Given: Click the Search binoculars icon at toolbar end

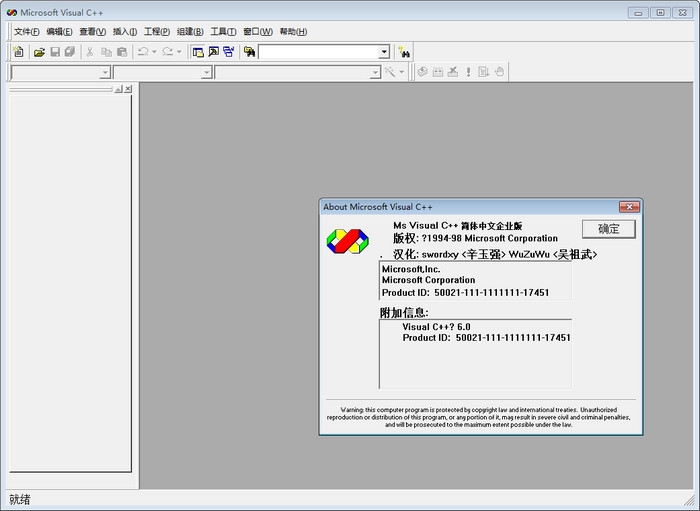Looking at the screenshot, I should tap(404, 52).
